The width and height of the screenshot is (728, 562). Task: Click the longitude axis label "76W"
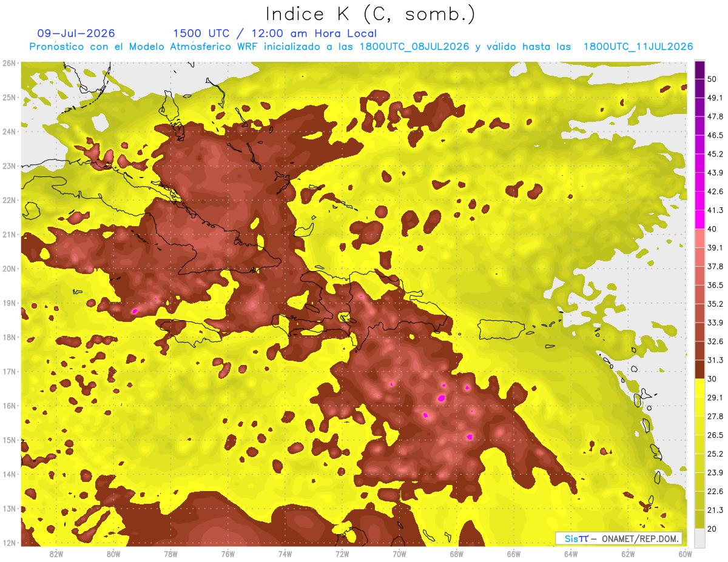click(228, 554)
